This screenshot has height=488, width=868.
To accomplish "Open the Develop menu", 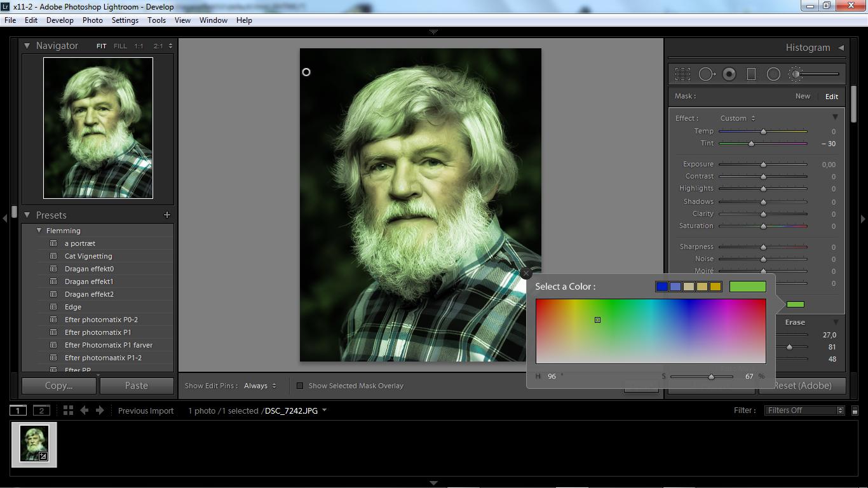I will pos(60,20).
